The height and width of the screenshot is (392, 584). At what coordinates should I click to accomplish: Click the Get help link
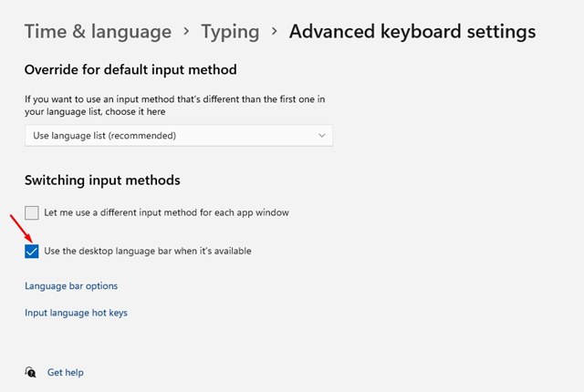pyautogui.click(x=65, y=372)
